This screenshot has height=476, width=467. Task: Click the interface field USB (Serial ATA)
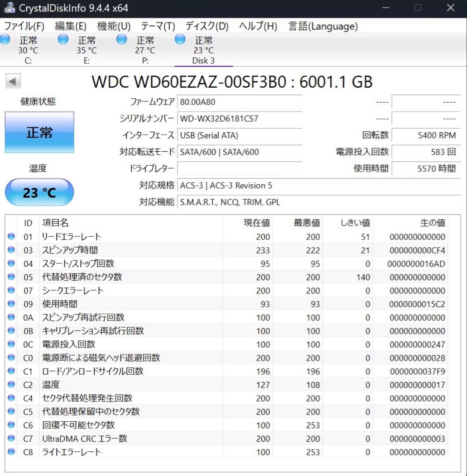pyautogui.click(x=240, y=135)
